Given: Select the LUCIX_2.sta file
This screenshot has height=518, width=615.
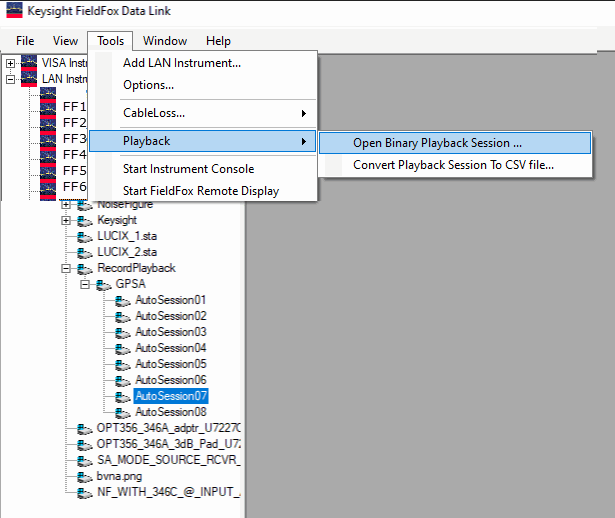Looking at the screenshot, I should tap(127, 252).
